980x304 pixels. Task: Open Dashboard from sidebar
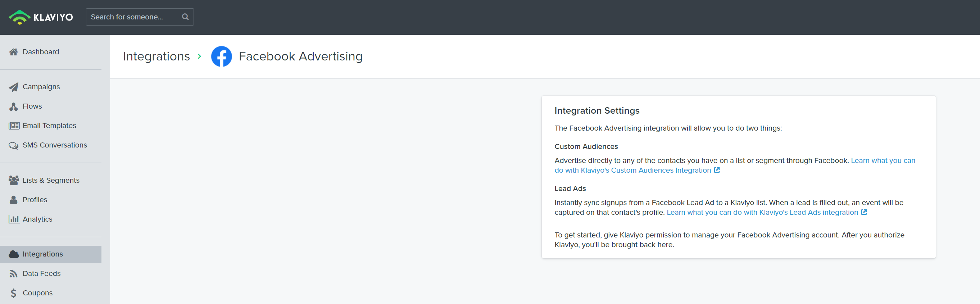(41, 52)
